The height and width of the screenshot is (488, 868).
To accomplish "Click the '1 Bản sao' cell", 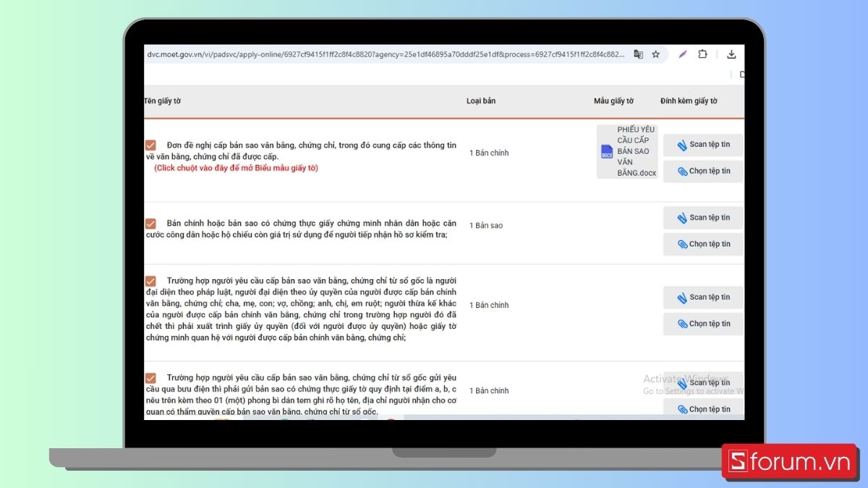I will pos(486,226).
